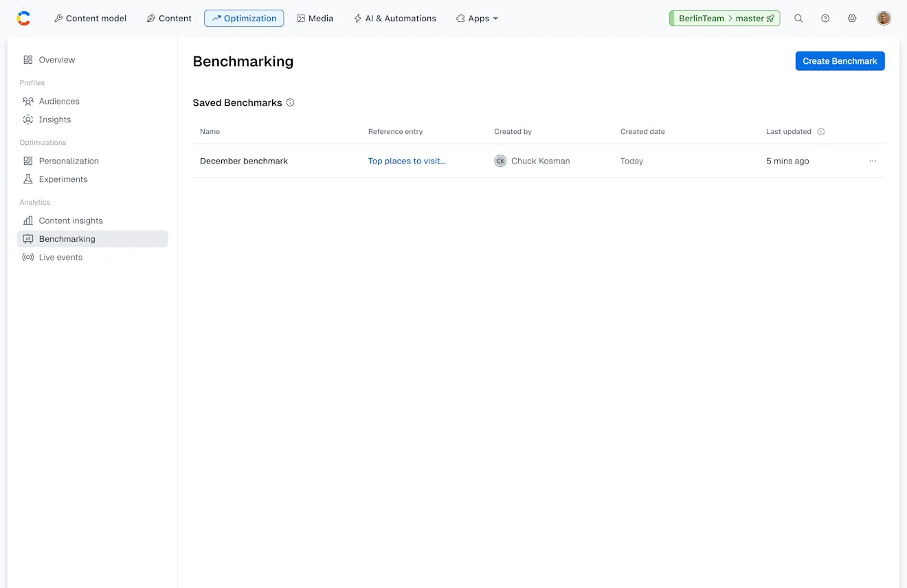This screenshot has width=907, height=588.
Task: Open the BerlinTeam master environment switcher
Action: (724, 18)
